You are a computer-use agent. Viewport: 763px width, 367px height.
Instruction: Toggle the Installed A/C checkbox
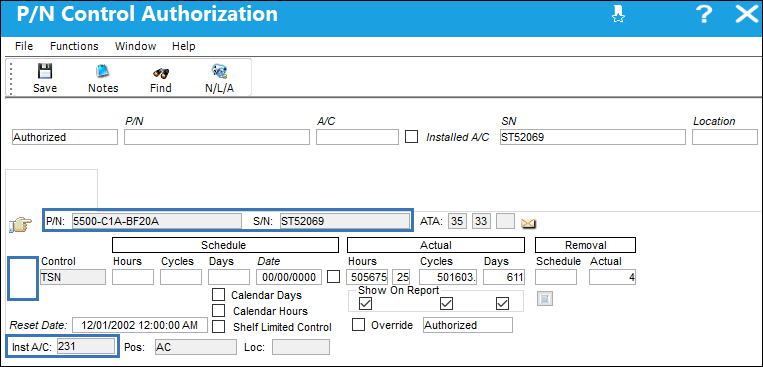(412, 137)
